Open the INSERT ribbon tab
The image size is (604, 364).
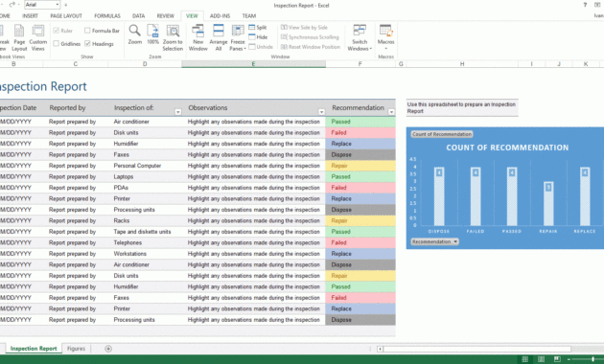(x=30, y=15)
